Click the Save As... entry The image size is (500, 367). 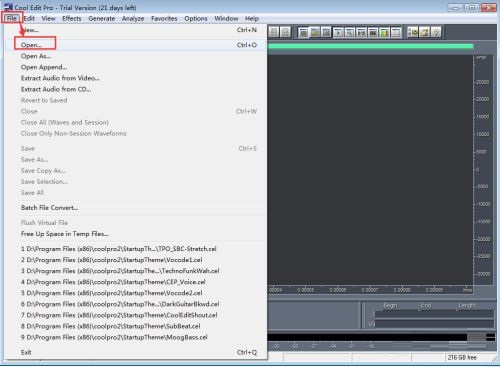136,159
